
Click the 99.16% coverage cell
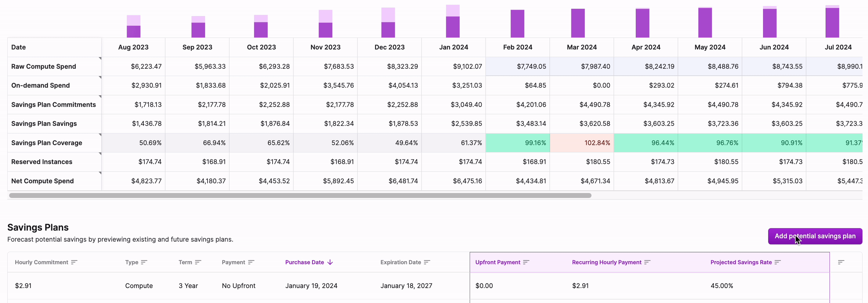pos(518,143)
